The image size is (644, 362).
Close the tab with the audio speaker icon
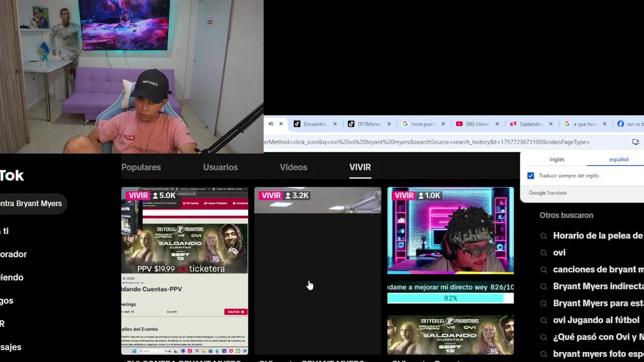click(281, 124)
